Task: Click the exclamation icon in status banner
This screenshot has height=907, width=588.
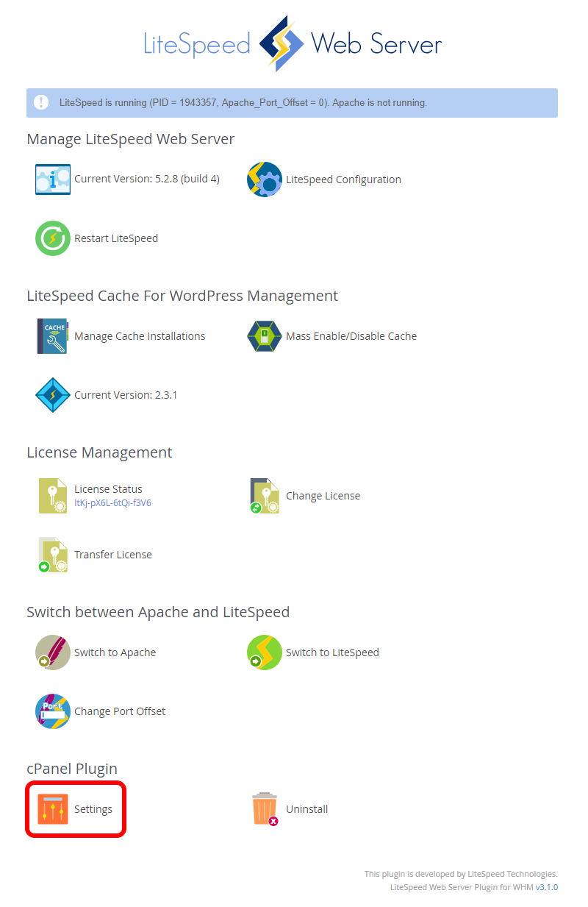Action: point(41,102)
